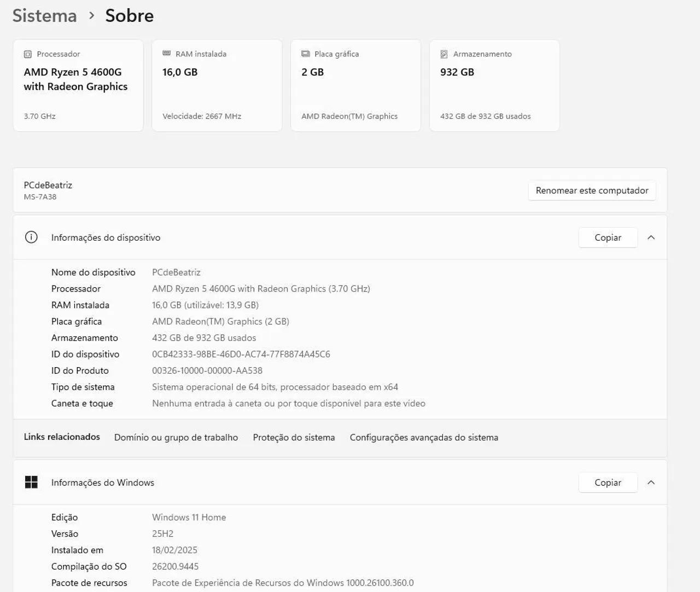
Task: Click the Processador label in the device info list
Action: [x=76, y=289]
